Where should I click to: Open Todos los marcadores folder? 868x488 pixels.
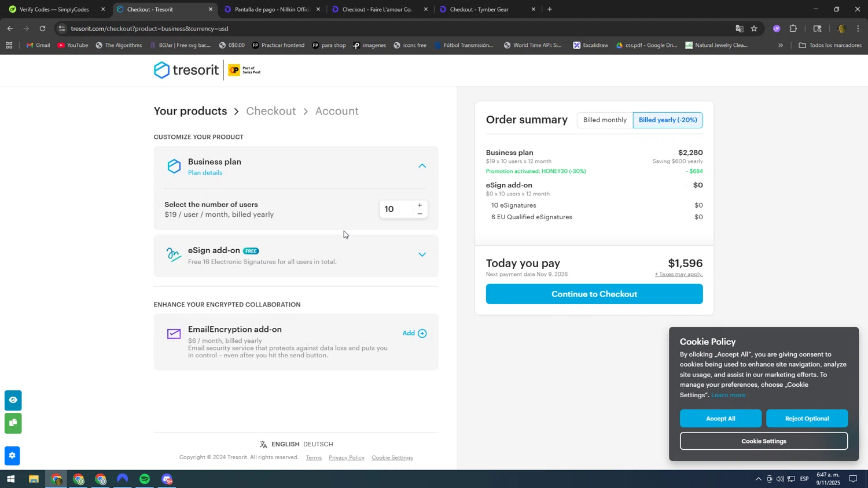tap(830, 45)
